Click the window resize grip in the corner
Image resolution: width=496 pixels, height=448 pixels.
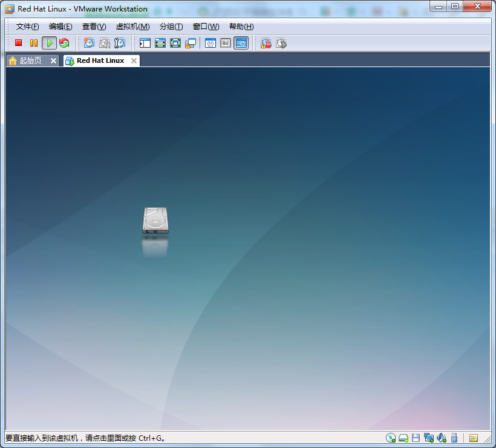pos(488,438)
